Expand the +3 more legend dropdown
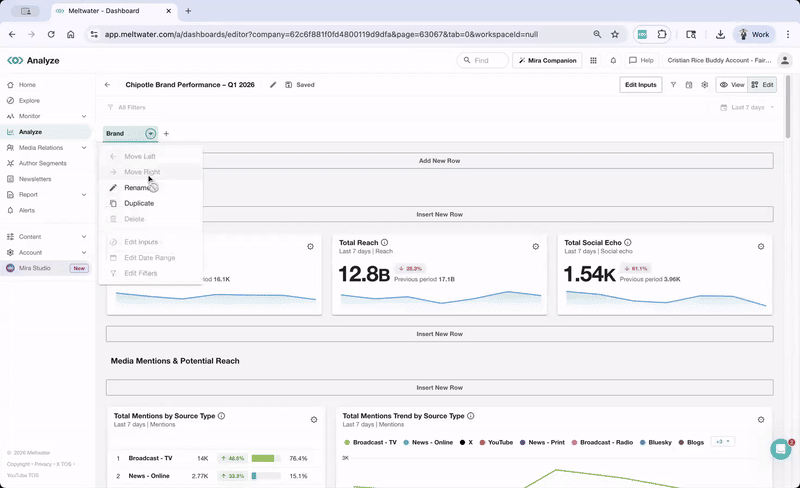 click(x=722, y=442)
